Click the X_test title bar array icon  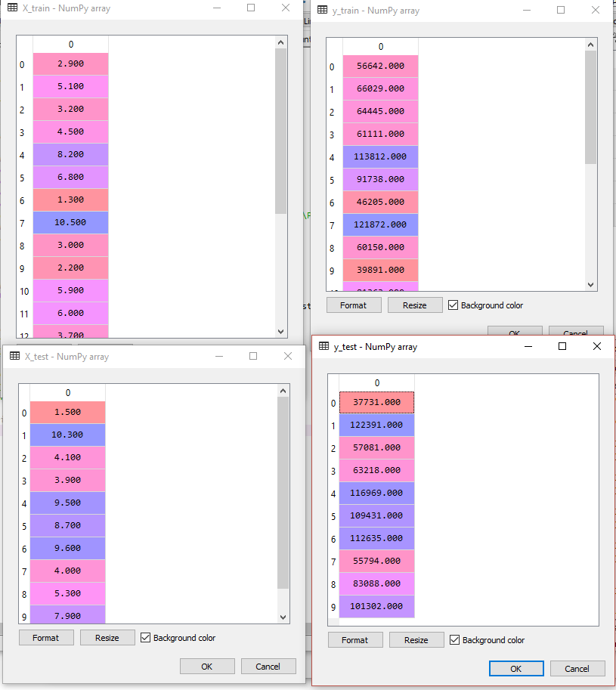click(x=14, y=356)
